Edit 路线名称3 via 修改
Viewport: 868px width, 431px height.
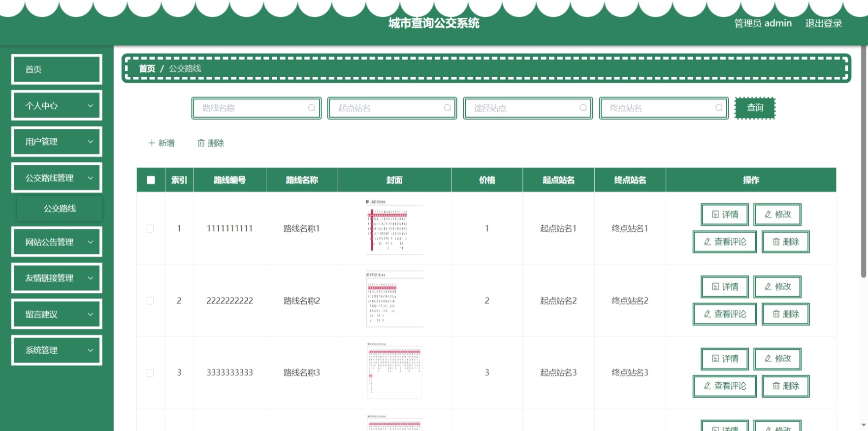click(777, 359)
